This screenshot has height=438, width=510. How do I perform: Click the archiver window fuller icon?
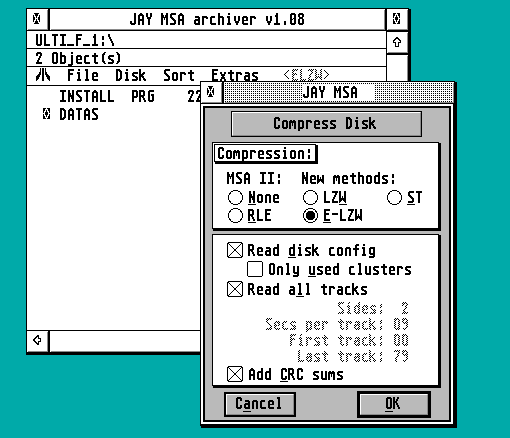396,19
